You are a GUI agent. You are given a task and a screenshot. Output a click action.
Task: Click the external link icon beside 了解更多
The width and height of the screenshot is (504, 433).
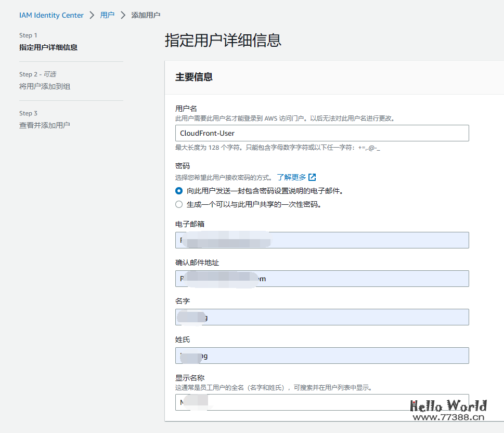(311, 177)
